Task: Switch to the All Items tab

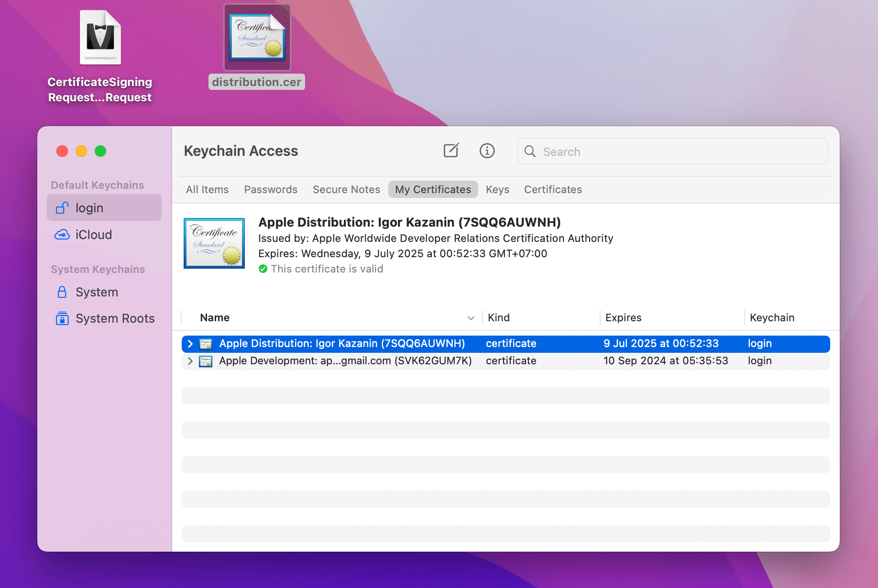Action: pos(207,189)
